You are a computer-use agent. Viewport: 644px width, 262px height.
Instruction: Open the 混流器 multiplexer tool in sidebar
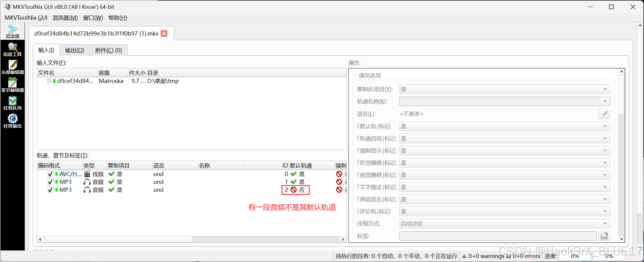12,32
